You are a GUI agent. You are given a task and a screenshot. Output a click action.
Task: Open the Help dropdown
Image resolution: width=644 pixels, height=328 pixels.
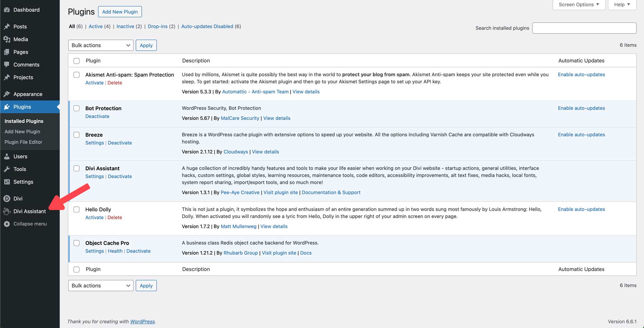coord(622,4)
